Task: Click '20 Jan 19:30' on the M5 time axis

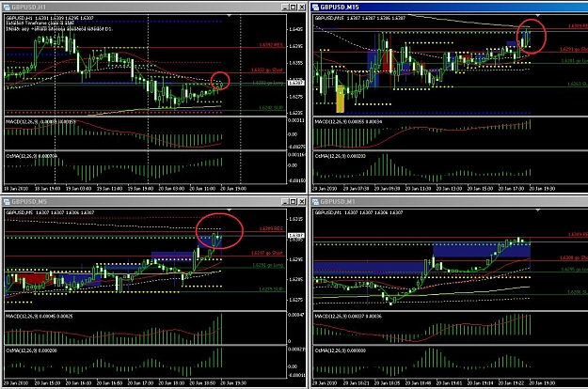Action: pos(233,383)
